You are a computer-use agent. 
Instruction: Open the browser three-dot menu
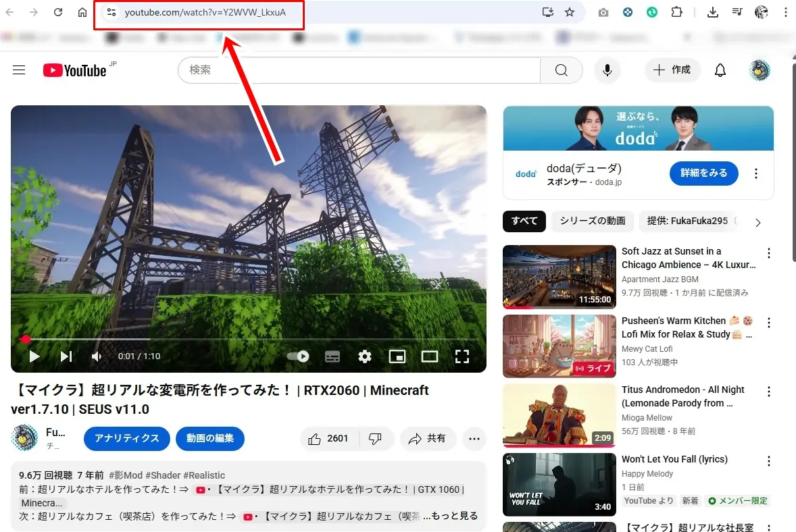(785, 12)
